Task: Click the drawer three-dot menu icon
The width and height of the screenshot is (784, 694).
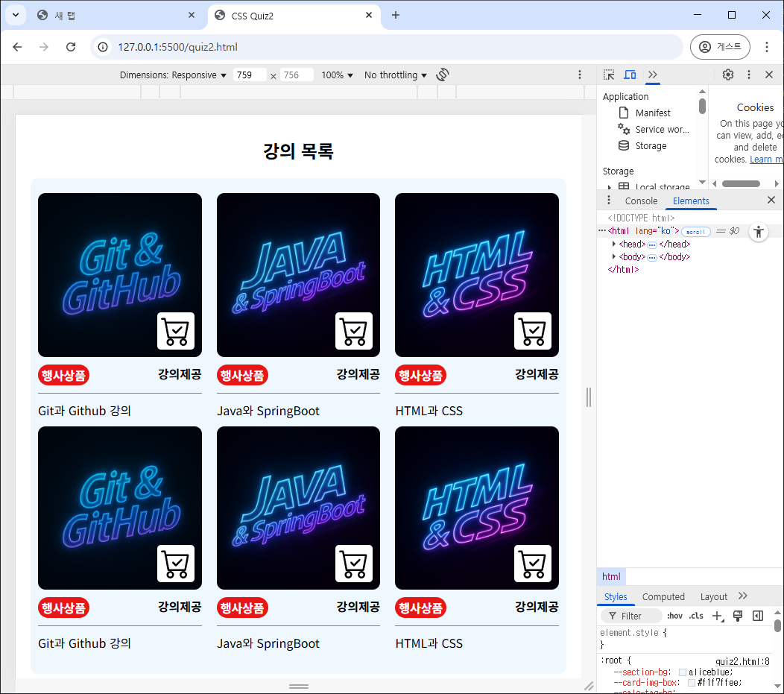Action: 609,201
